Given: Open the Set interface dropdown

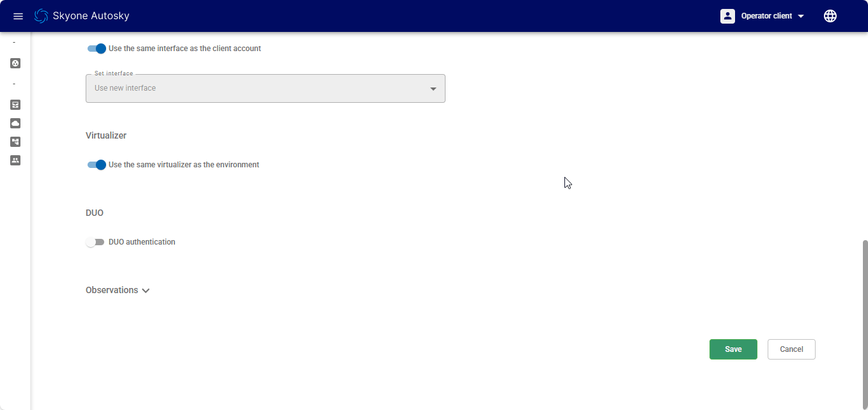Looking at the screenshot, I should point(265,89).
